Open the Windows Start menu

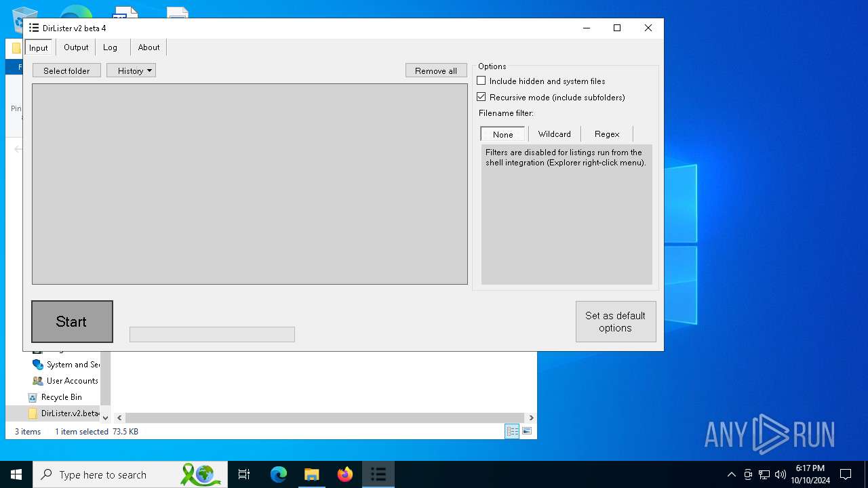16,474
